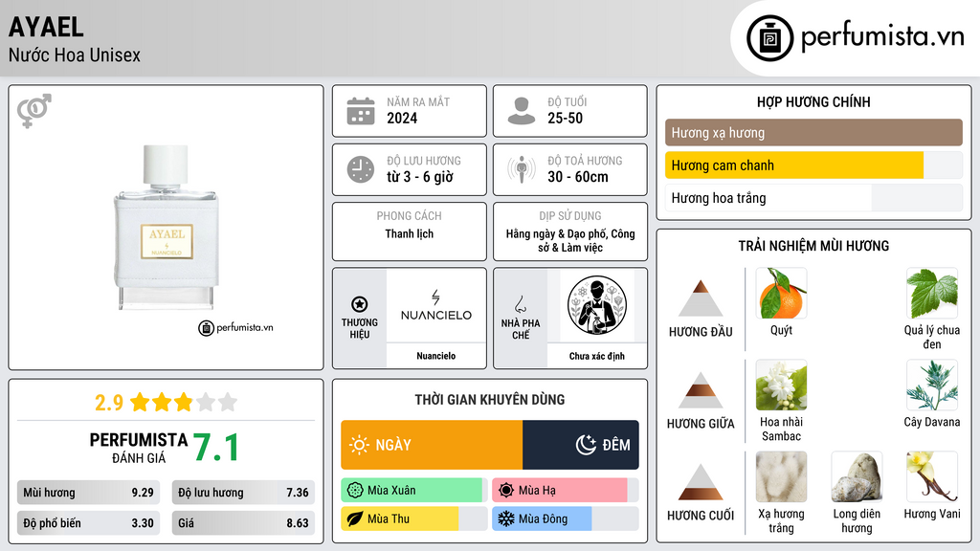Viewport: 980px width, 551px height.
Task: Click the Chưa xác định perfumer caption
Action: [597, 356]
